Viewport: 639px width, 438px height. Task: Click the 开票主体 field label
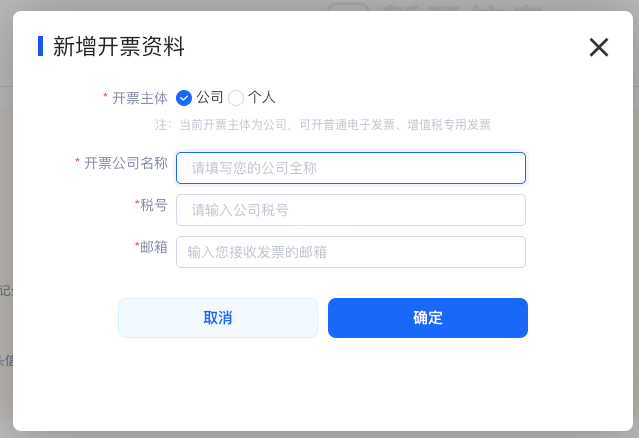pos(140,98)
